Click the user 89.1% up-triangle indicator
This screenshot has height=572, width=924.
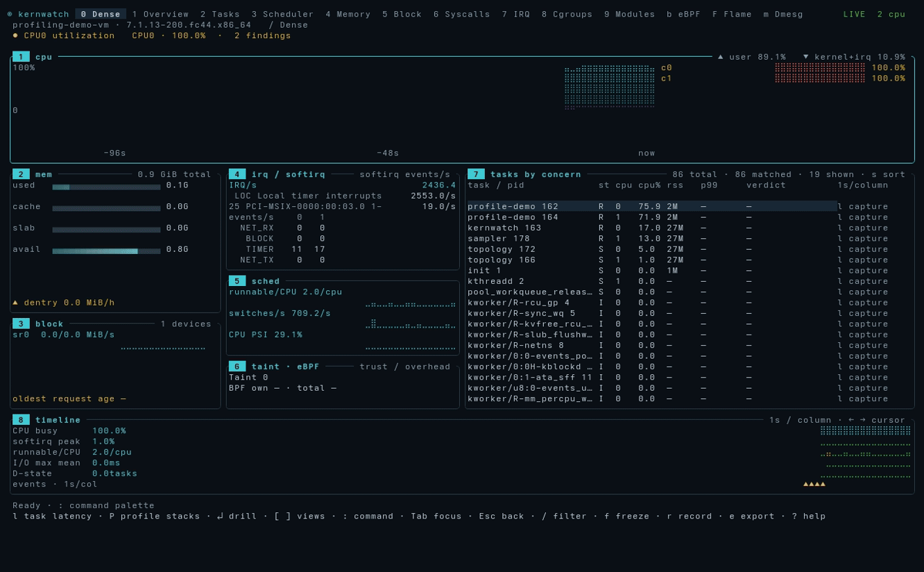(721, 57)
